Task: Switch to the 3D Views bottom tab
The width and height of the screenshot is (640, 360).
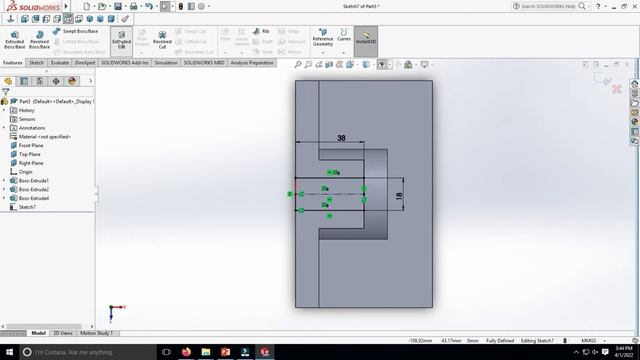Action: (x=62, y=333)
